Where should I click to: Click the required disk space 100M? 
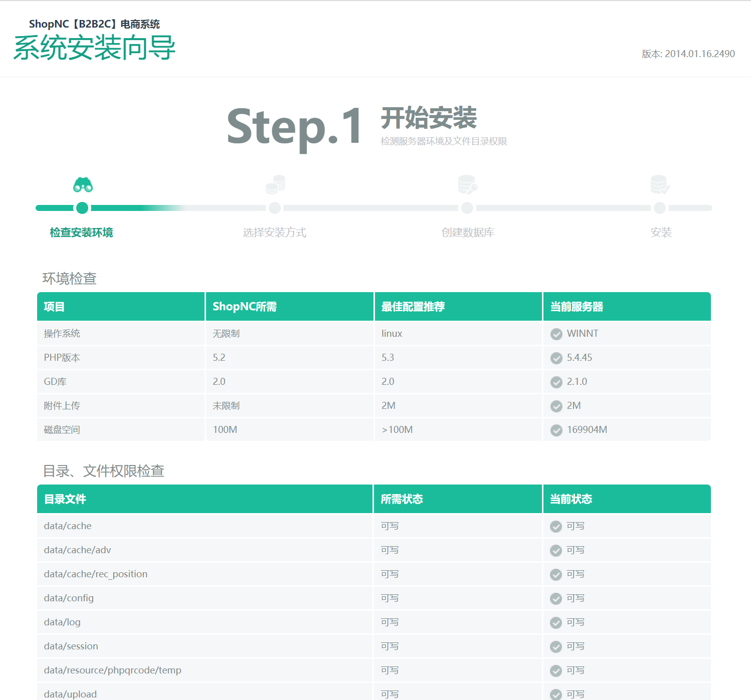(x=225, y=430)
